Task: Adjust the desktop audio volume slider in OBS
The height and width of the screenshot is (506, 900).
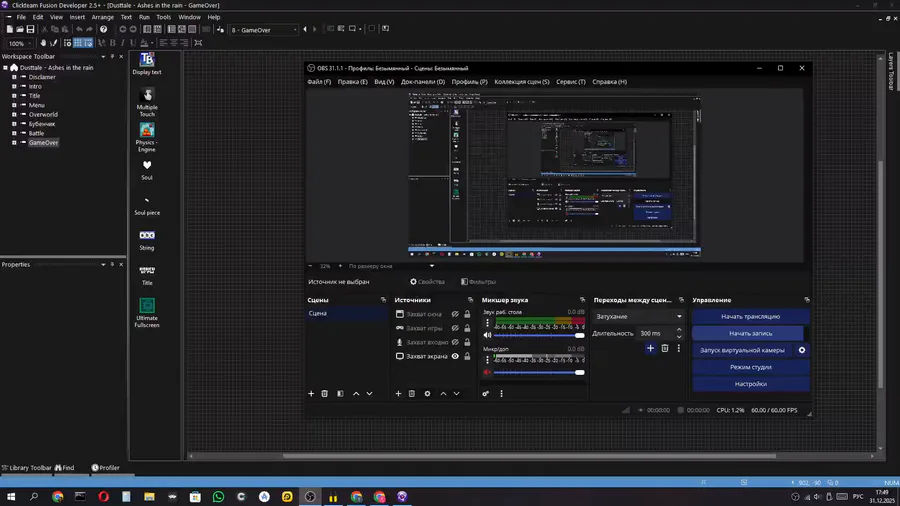Action: (x=539, y=335)
